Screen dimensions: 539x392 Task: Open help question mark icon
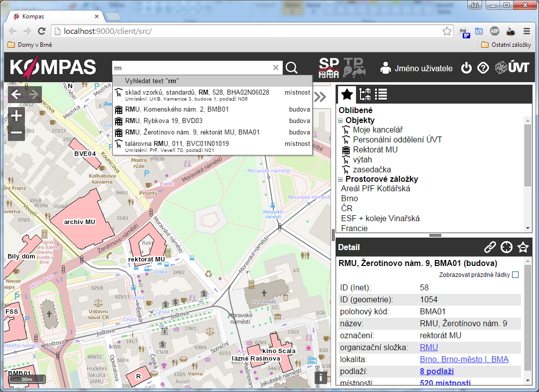483,68
